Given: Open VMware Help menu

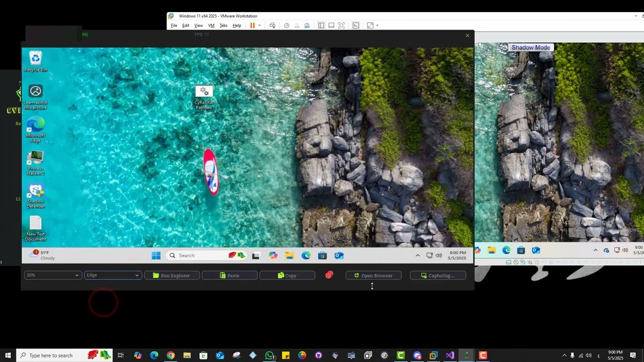Looking at the screenshot, I should pos(236,26).
